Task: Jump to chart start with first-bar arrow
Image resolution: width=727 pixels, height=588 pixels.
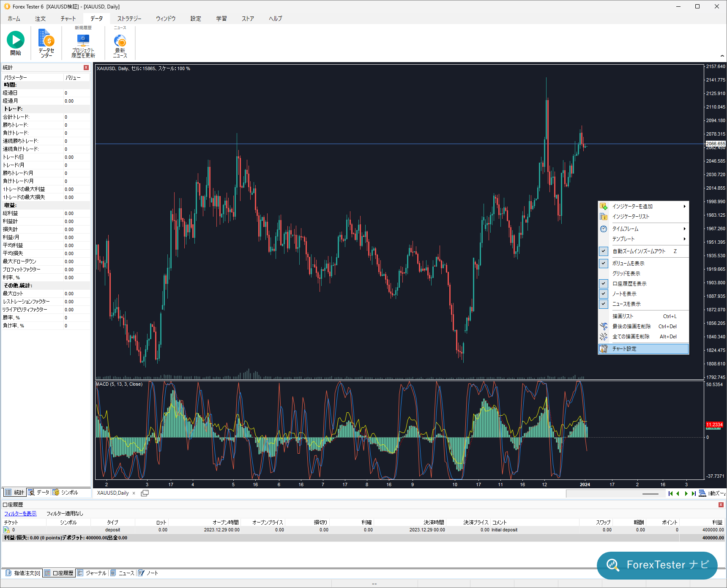Action: [x=671, y=493]
